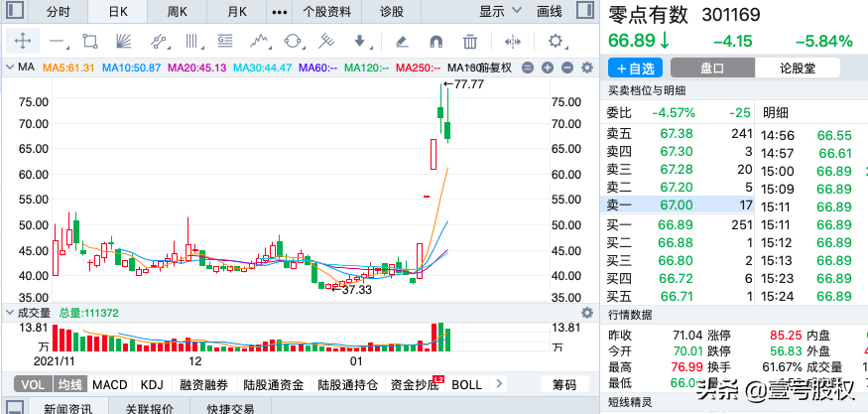Click the 77.77 high price marker
The image size is (868, 414).
[x=462, y=84]
